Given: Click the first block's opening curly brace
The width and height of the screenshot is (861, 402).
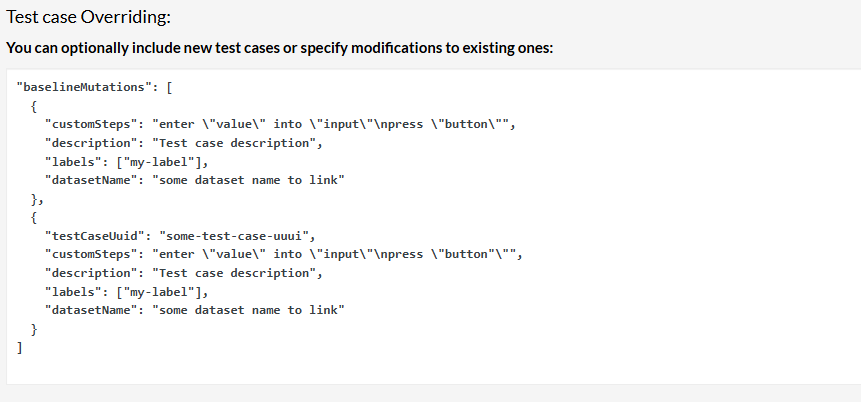Looking at the screenshot, I should [x=33, y=106].
